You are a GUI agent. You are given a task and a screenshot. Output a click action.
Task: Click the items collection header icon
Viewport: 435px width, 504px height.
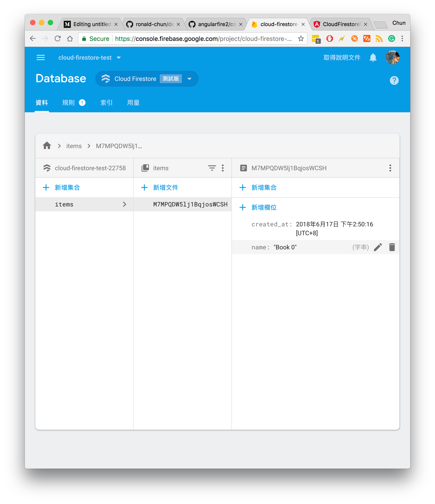click(145, 168)
